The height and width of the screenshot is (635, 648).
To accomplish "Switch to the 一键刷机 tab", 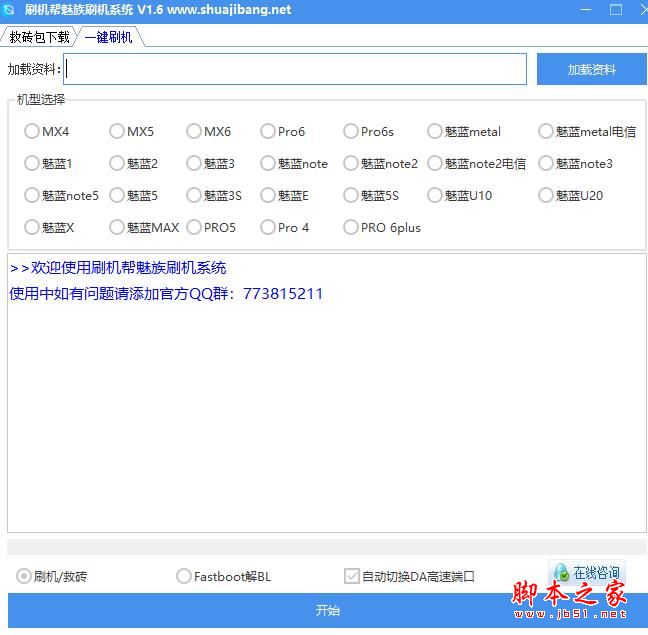I will tap(108, 37).
